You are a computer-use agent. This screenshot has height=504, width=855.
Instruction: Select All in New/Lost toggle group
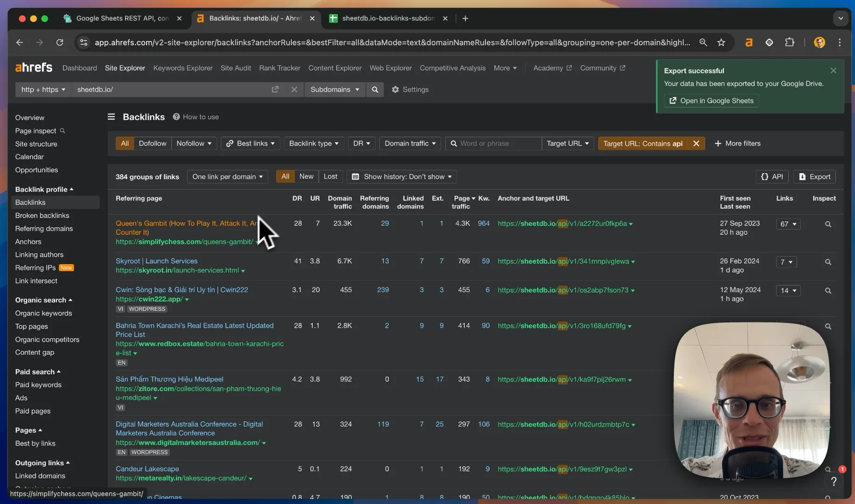pyautogui.click(x=285, y=176)
